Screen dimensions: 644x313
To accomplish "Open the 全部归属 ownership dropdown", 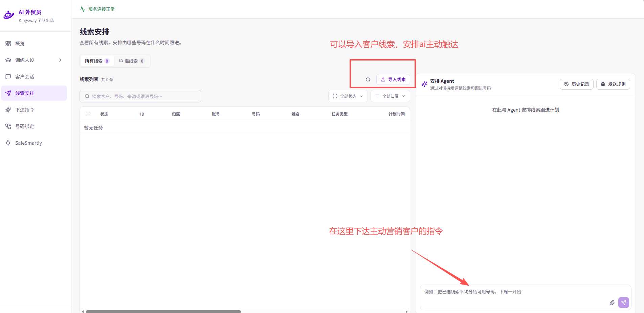I will click(x=390, y=96).
